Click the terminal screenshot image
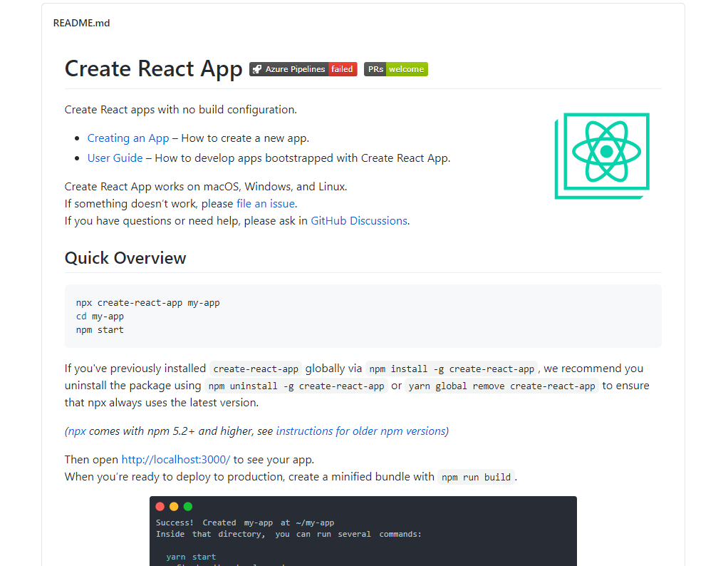Screen dimensions: 728x566 click(x=363, y=531)
